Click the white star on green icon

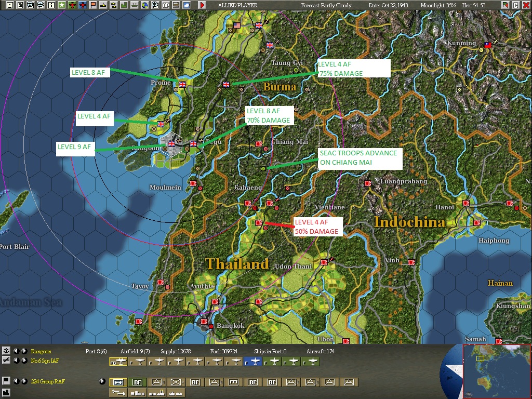point(62,5)
